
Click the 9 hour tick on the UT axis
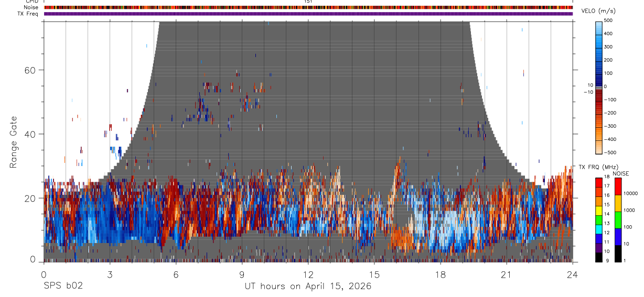point(242,274)
